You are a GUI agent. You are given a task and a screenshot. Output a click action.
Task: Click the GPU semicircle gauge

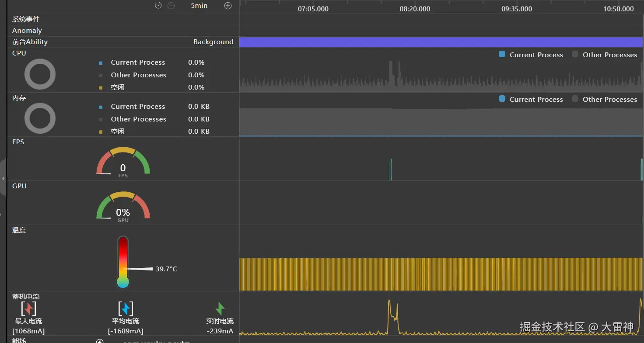pos(123,206)
